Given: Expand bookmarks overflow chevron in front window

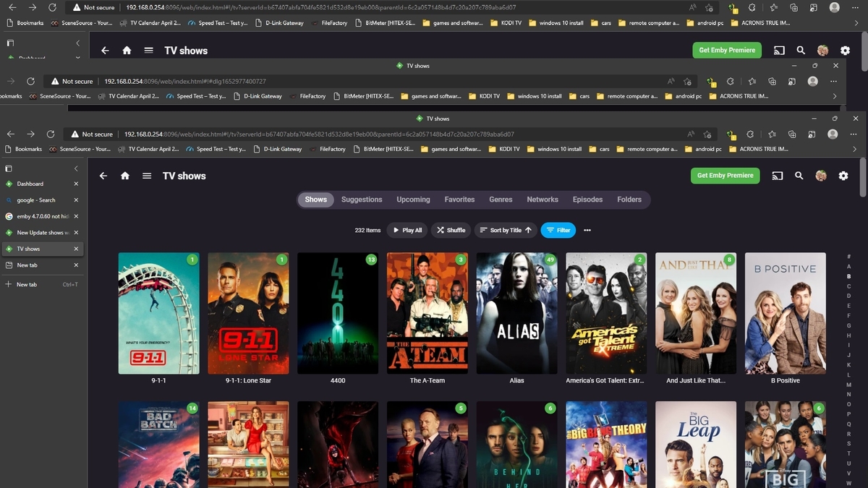Looking at the screenshot, I should tap(854, 149).
